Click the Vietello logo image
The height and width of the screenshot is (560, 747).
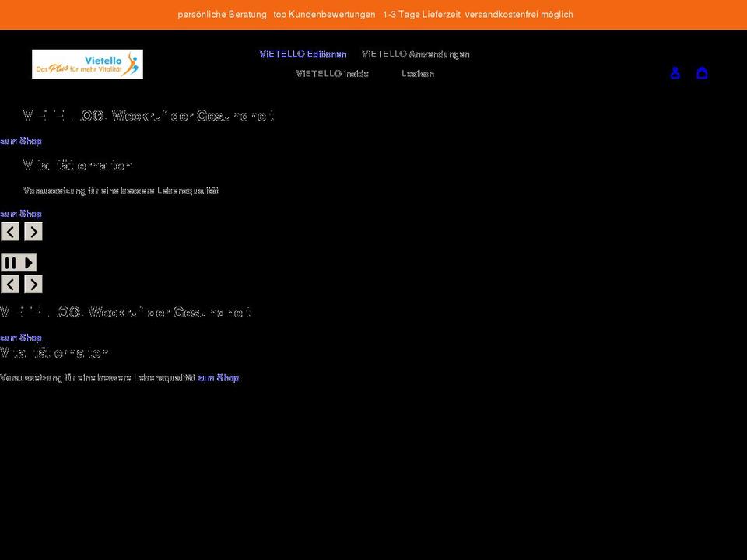pyautogui.click(x=87, y=64)
